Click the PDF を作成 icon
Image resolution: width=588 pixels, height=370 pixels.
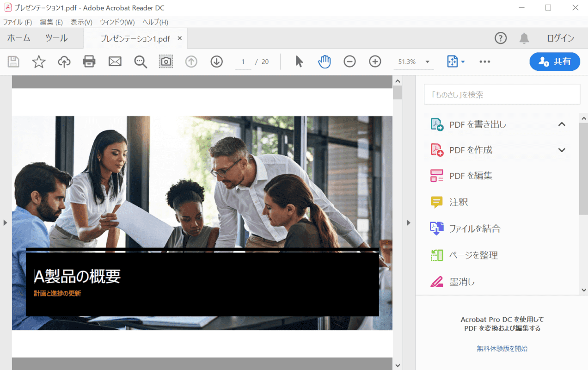tap(437, 150)
